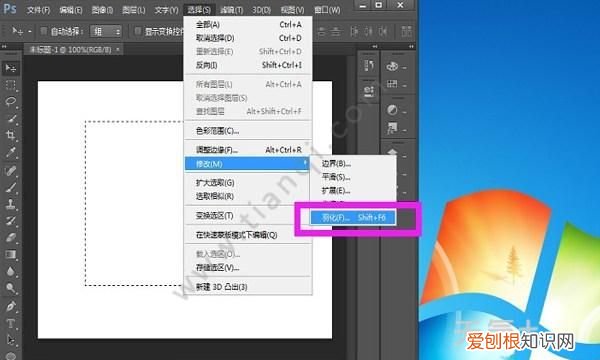This screenshot has width=600, height=360.
Task: Open the 组 auto-select dropdown
Action: [x=106, y=31]
